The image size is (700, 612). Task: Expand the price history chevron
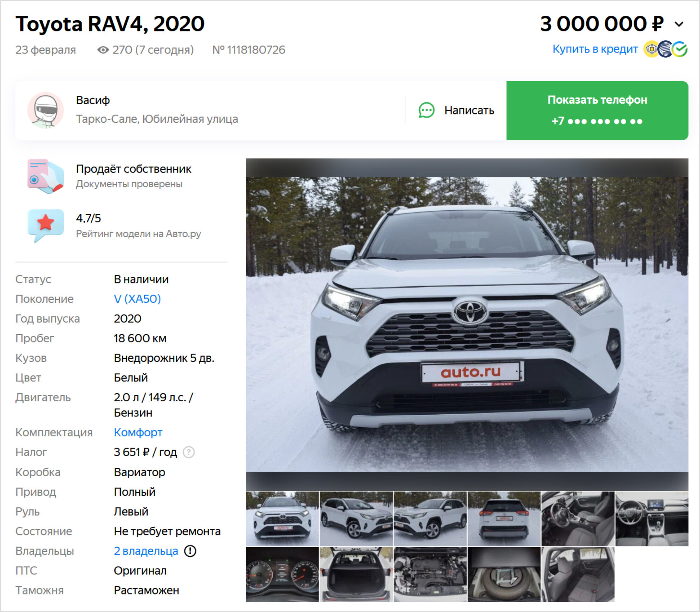(679, 24)
